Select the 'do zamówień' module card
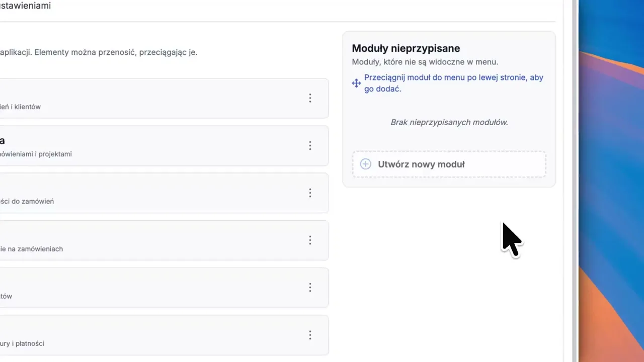Viewport: 644px width, 362px height. [151, 193]
